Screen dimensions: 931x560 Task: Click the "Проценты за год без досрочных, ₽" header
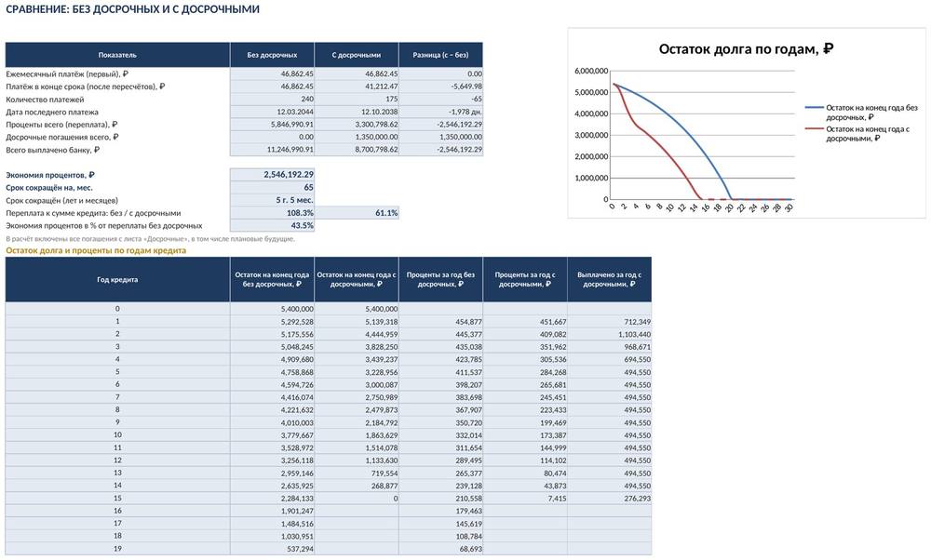pos(440,279)
